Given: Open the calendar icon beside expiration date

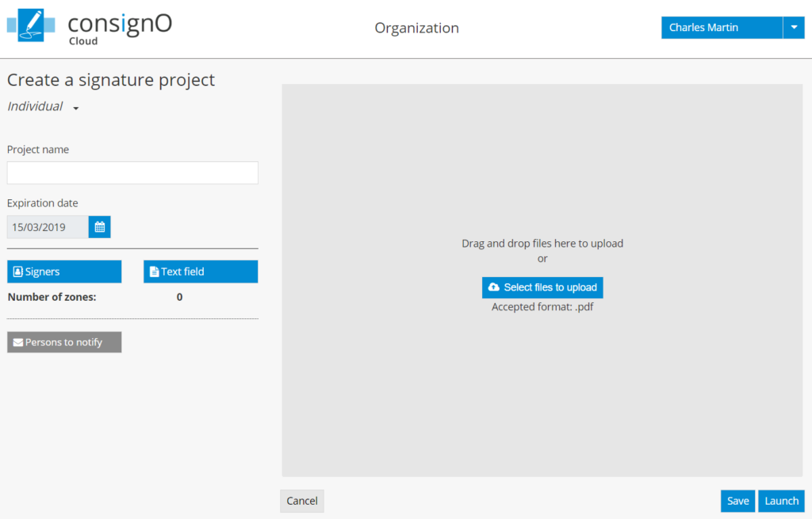Looking at the screenshot, I should pyautogui.click(x=99, y=226).
